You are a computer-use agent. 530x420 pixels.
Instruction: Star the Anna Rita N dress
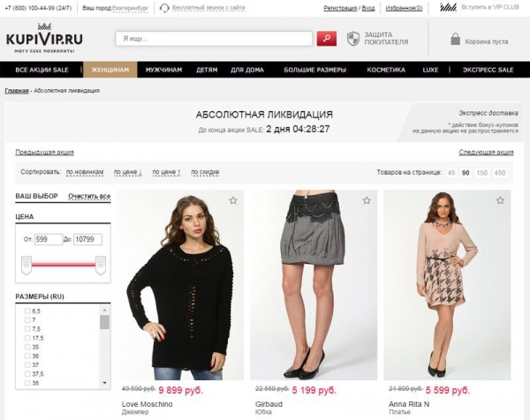(500, 200)
